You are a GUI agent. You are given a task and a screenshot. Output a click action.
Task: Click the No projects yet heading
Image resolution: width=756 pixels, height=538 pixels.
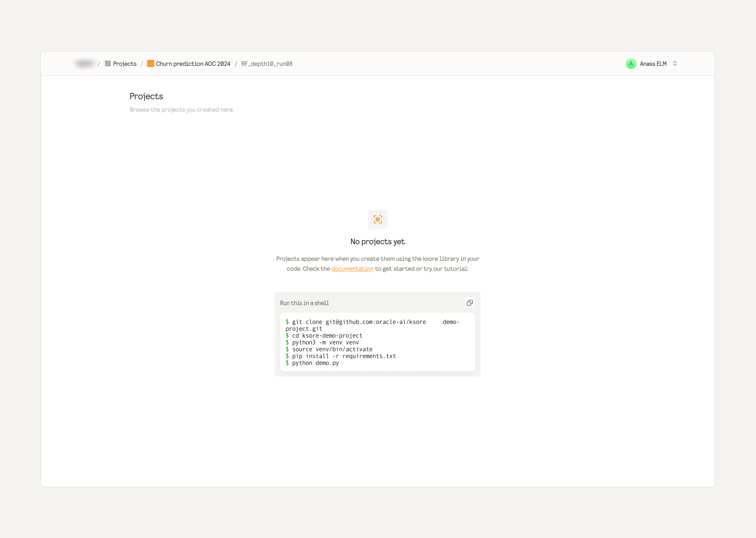pos(377,241)
